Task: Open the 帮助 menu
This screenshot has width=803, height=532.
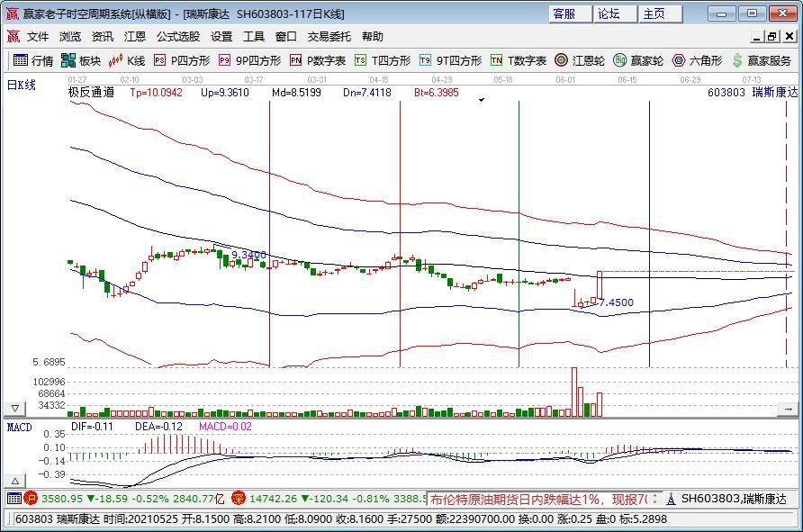Action: pos(373,36)
